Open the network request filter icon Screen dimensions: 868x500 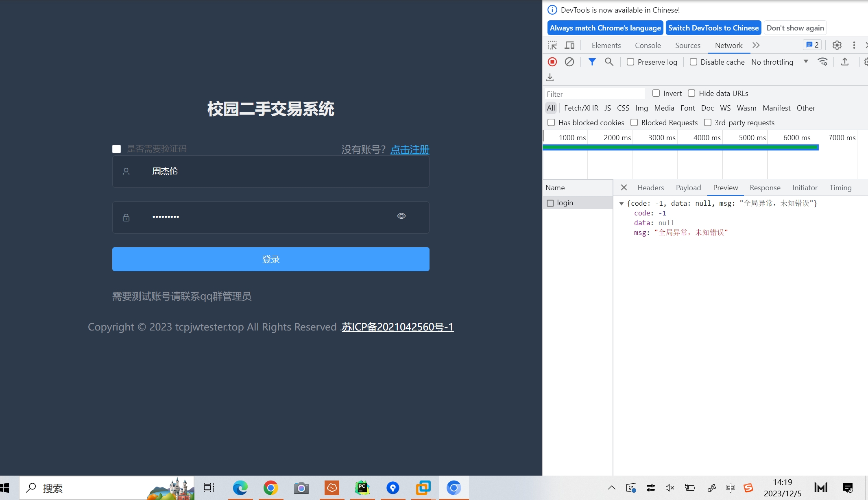(x=592, y=62)
